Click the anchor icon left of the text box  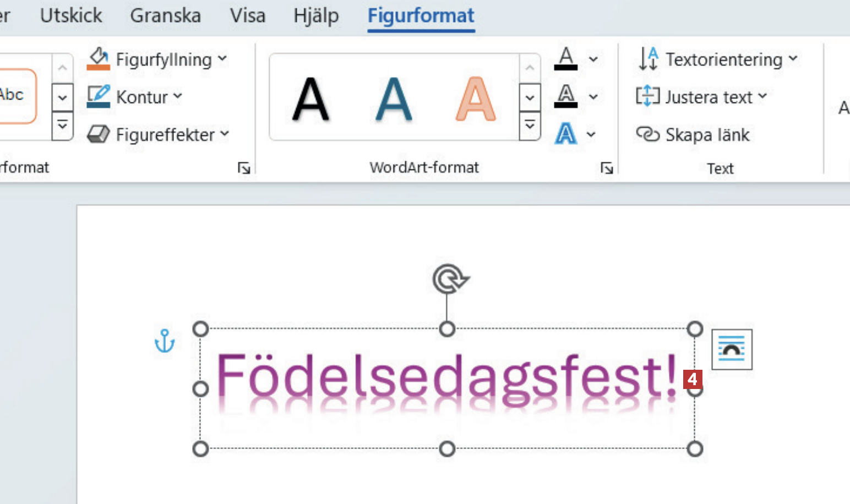[165, 341]
